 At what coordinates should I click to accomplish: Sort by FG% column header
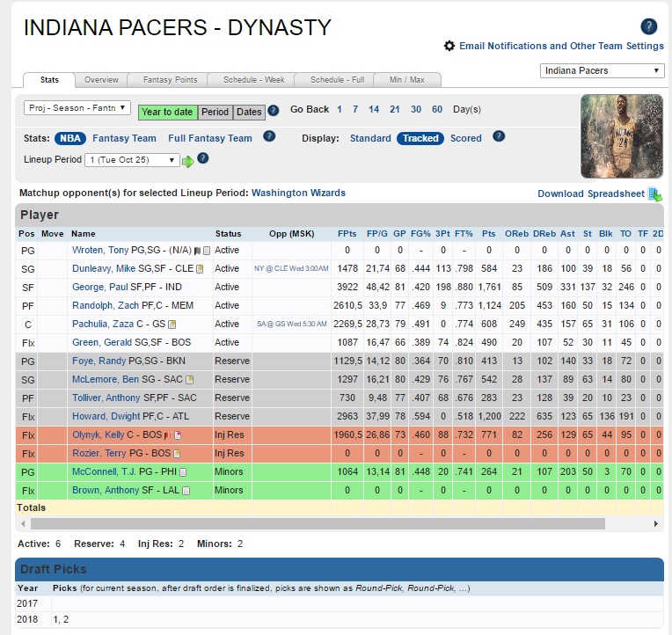(420, 234)
